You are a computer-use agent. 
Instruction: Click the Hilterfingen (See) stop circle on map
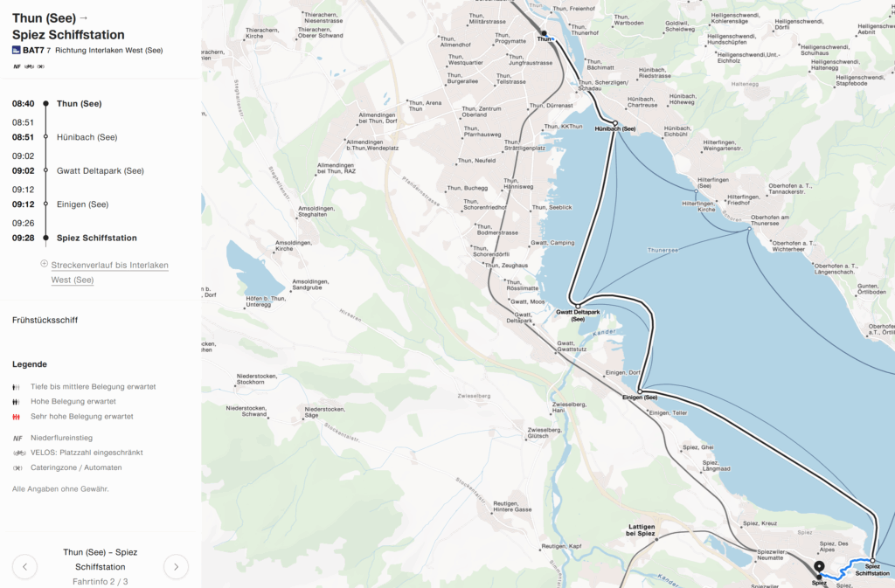tap(697, 191)
